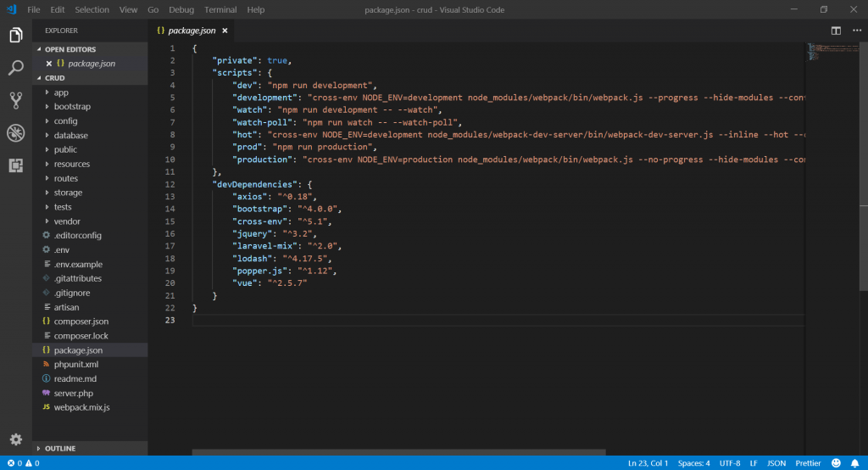Click the editor vertical scrollbar
This screenshot has width=868, height=470.
coord(864,166)
